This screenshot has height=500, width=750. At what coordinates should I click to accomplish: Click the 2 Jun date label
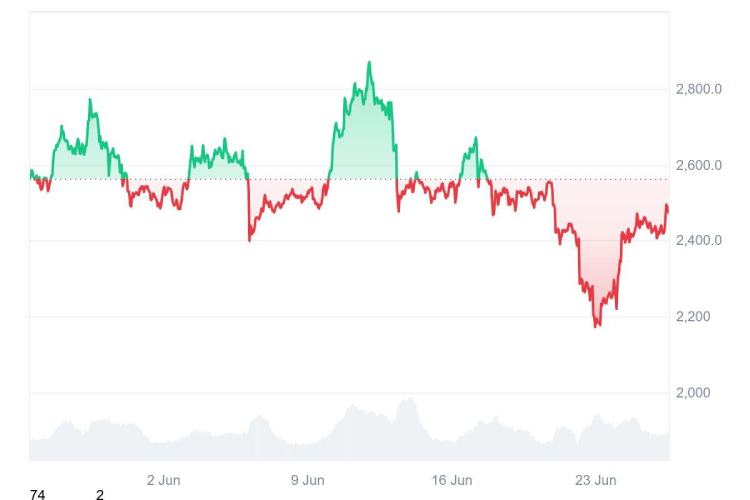[x=163, y=480]
